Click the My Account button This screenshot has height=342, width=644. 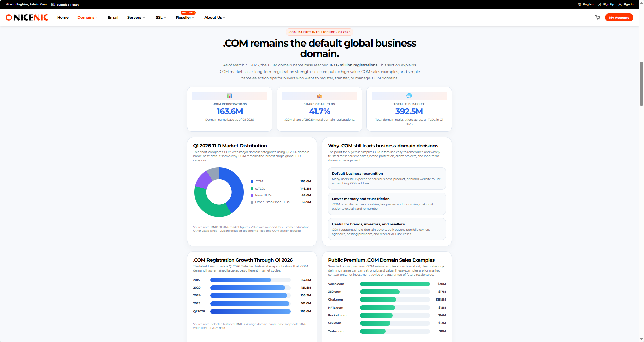point(619,17)
